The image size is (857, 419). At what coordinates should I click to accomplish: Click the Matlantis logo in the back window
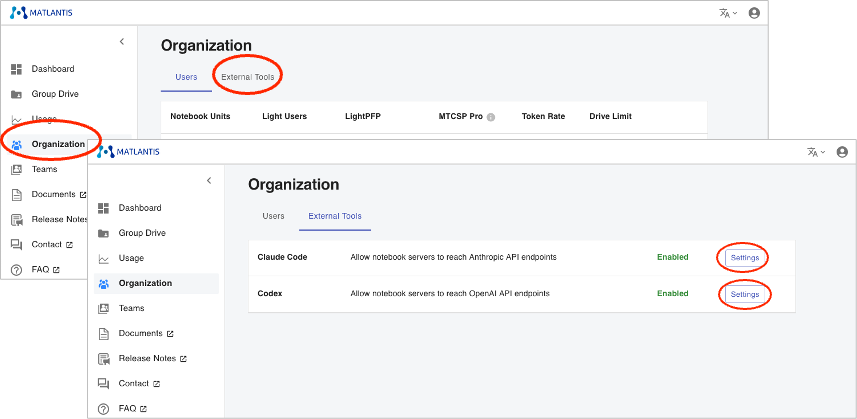tap(42, 13)
